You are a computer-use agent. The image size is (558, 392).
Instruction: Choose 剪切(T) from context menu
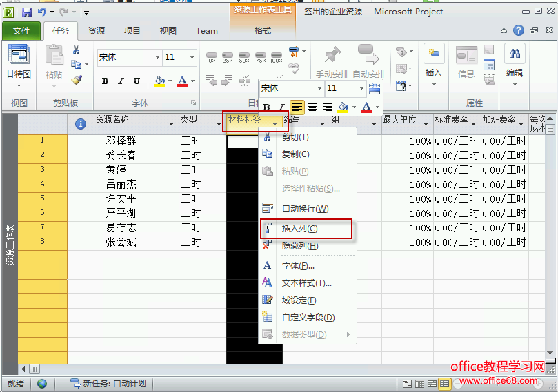click(x=306, y=137)
